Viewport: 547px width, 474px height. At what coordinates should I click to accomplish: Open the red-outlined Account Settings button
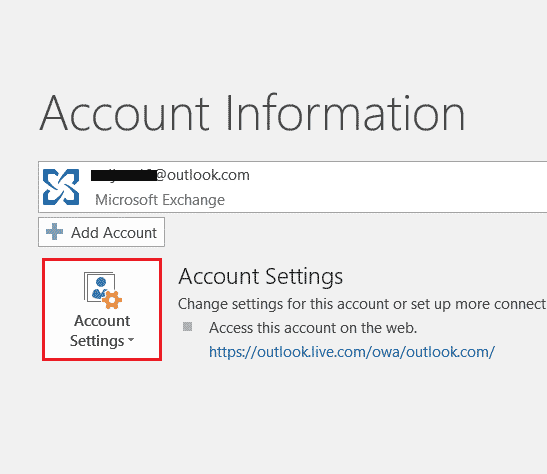[x=102, y=309]
